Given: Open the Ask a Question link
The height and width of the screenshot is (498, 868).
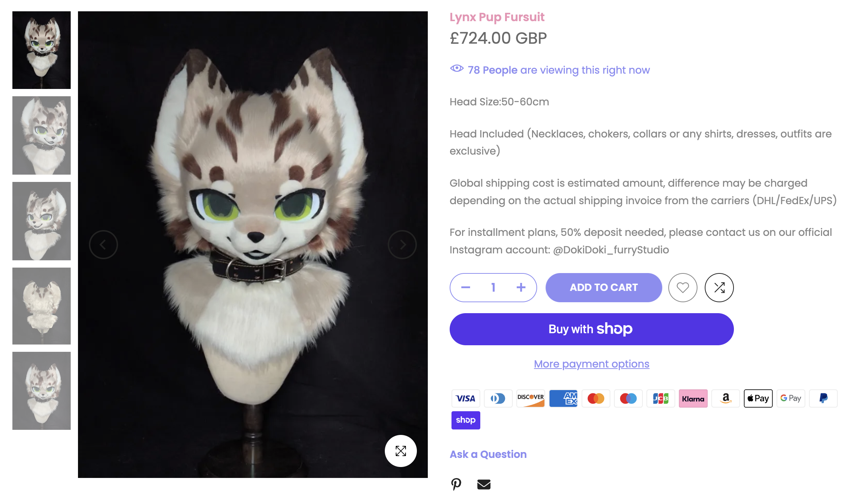Looking at the screenshot, I should 488,454.
